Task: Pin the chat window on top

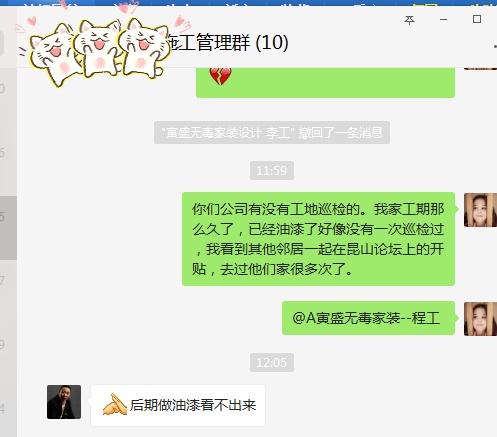Action: pyautogui.click(x=409, y=20)
